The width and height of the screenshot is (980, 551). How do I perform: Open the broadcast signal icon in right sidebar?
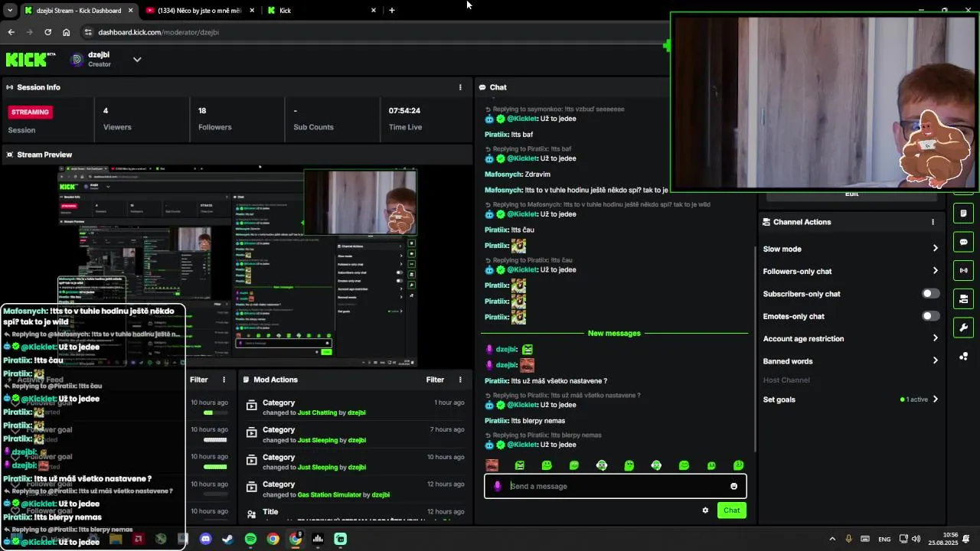963,270
